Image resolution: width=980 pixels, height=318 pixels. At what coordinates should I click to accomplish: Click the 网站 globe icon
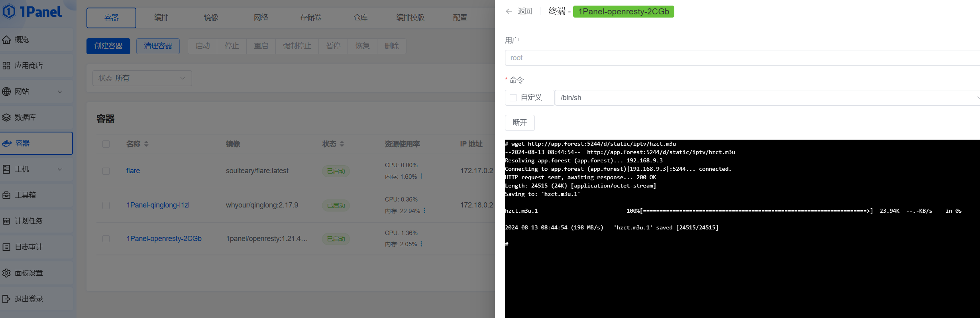[6, 91]
